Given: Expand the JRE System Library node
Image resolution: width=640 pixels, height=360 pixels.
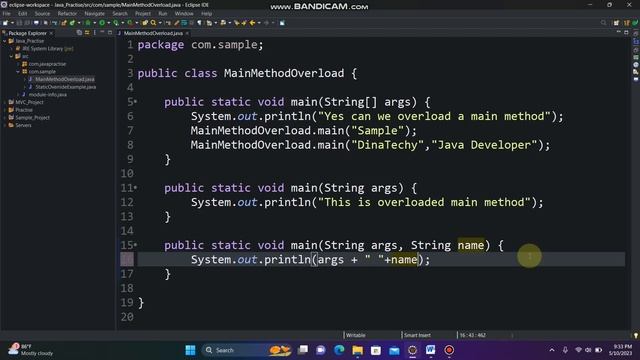Looking at the screenshot, I should pyautogui.click(x=12, y=49).
